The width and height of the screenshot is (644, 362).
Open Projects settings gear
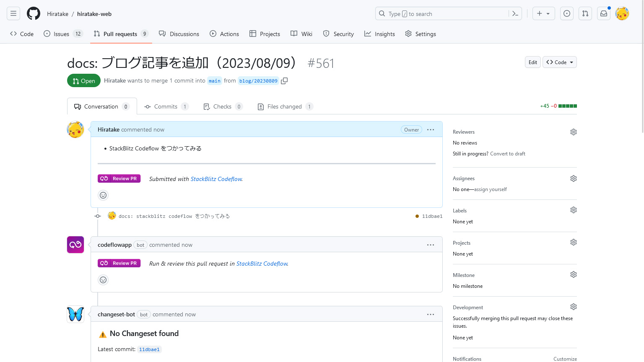pyautogui.click(x=574, y=242)
